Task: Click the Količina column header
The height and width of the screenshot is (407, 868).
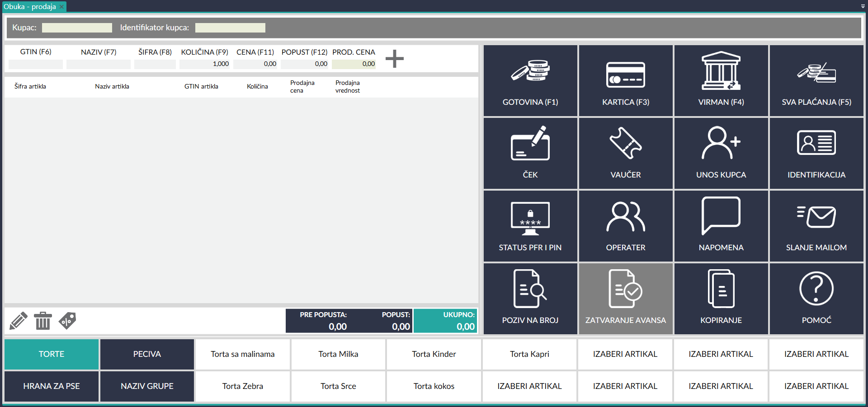Action: pos(257,86)
